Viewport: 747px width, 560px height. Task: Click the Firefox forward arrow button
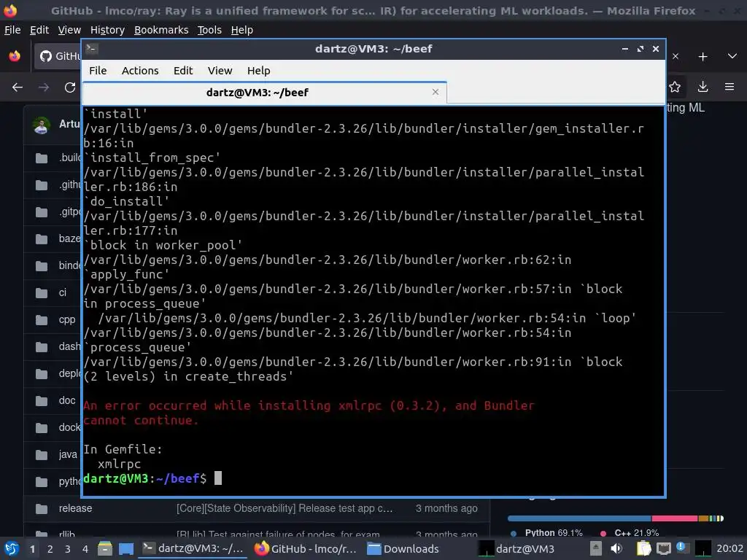(x=43, y=87)
